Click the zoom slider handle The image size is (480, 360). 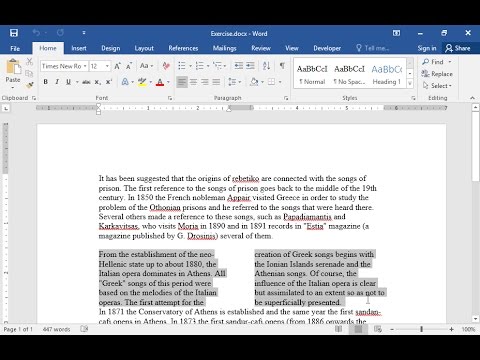422,329
